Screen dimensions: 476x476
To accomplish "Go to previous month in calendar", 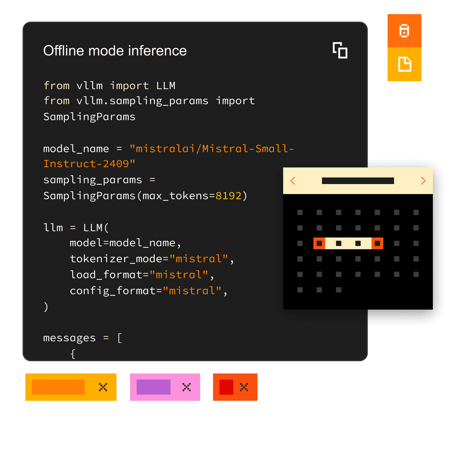I will tap(293, 181).
